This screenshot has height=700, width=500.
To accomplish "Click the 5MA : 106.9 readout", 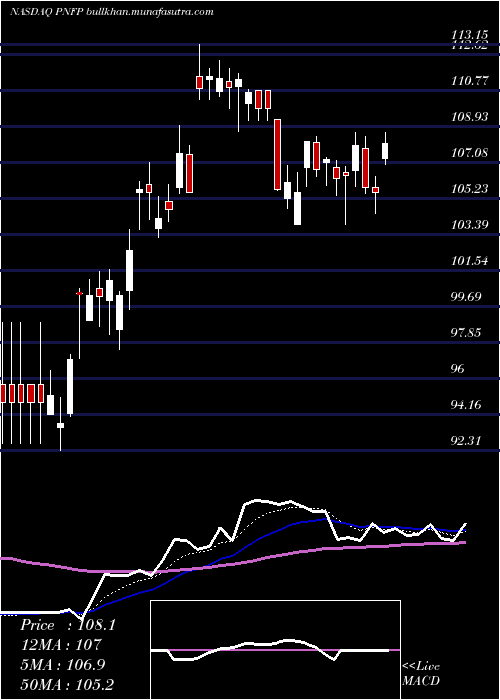I will point(63,664).
